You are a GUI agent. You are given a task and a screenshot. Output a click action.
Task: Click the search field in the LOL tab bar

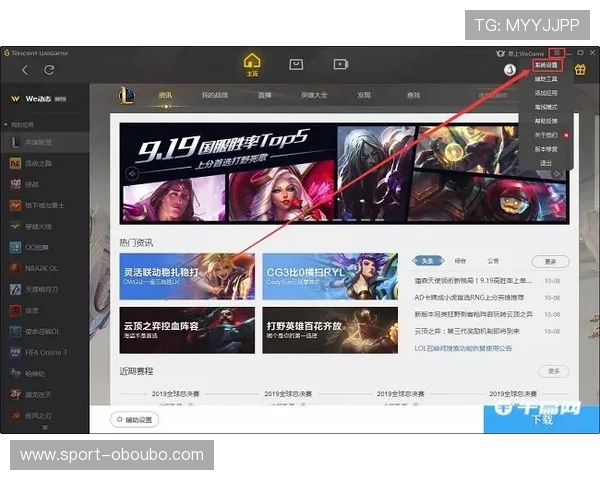click(497, 95)
